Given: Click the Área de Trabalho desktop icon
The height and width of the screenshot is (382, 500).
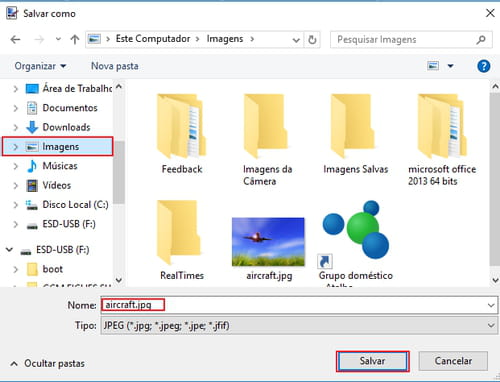Looking at the screenshot, I should click(32, 89).
